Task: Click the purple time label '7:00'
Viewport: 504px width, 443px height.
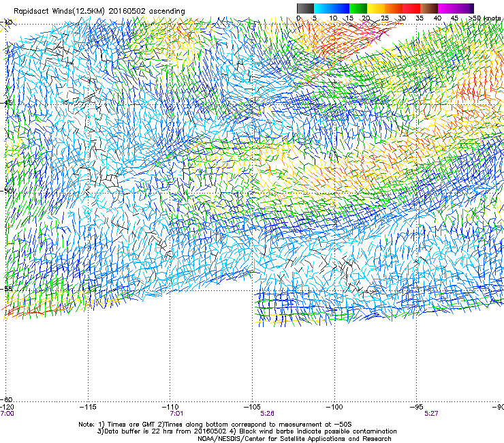Action: (x=7, y=414)
